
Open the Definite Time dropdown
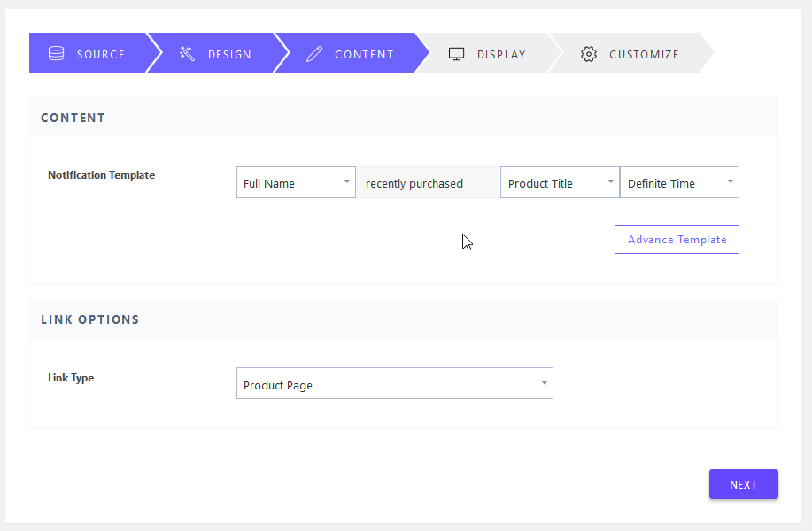coord(679,182)
